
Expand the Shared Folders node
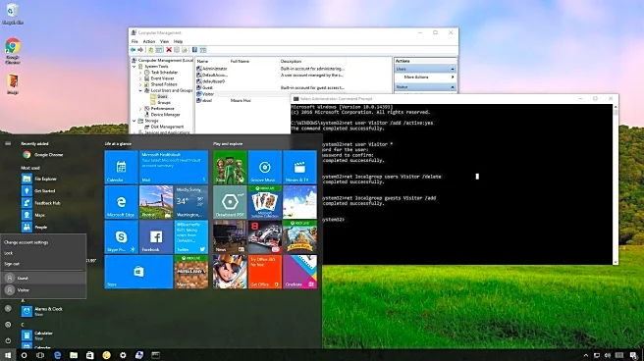pos(140,84)
